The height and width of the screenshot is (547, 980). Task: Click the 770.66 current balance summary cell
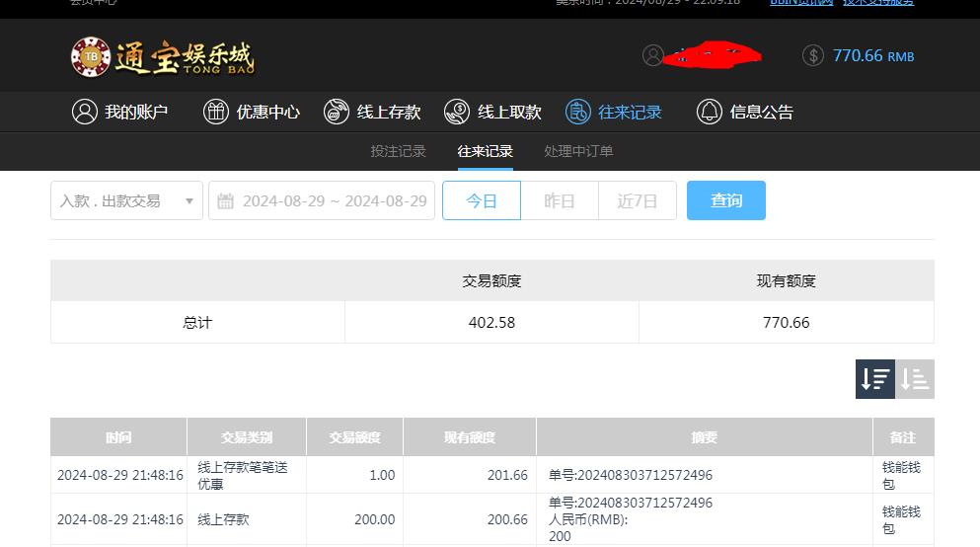(787, 323)
